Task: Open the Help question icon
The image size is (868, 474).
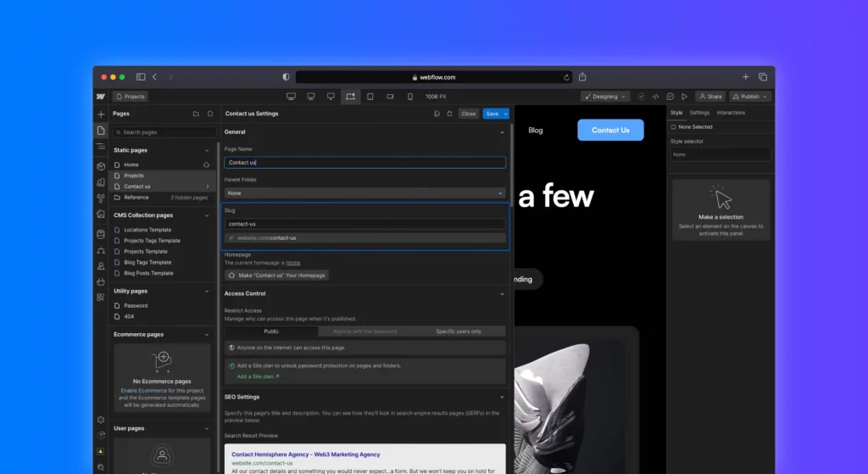Action: tap(101, 435)
